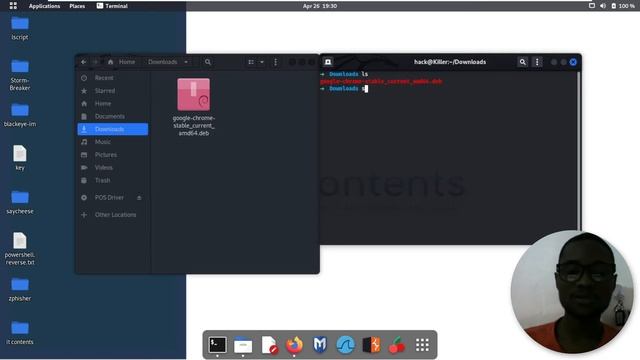Select Music in the Files sidebar

pyautogui.click(x=113, y=142)
